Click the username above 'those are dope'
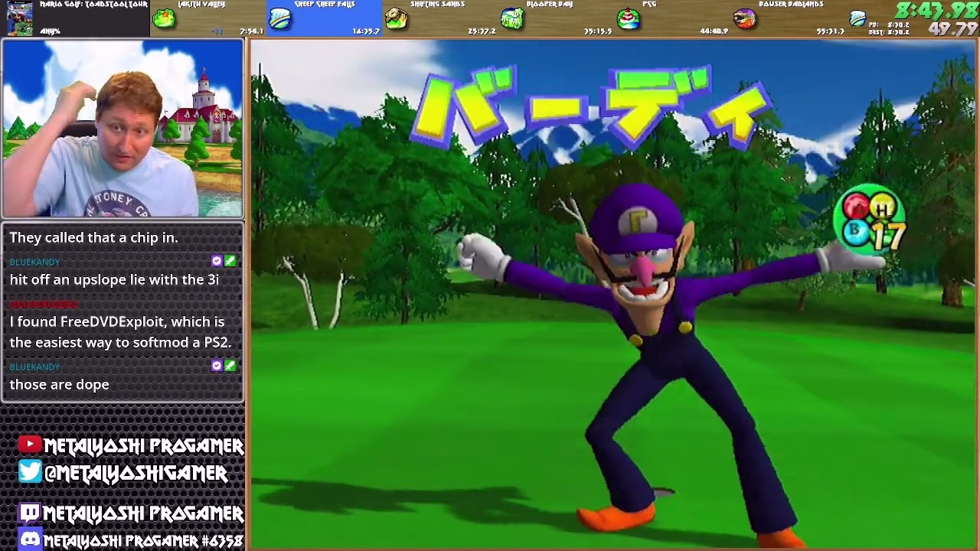Screen dimensions: 980x551 click(34, 367)
